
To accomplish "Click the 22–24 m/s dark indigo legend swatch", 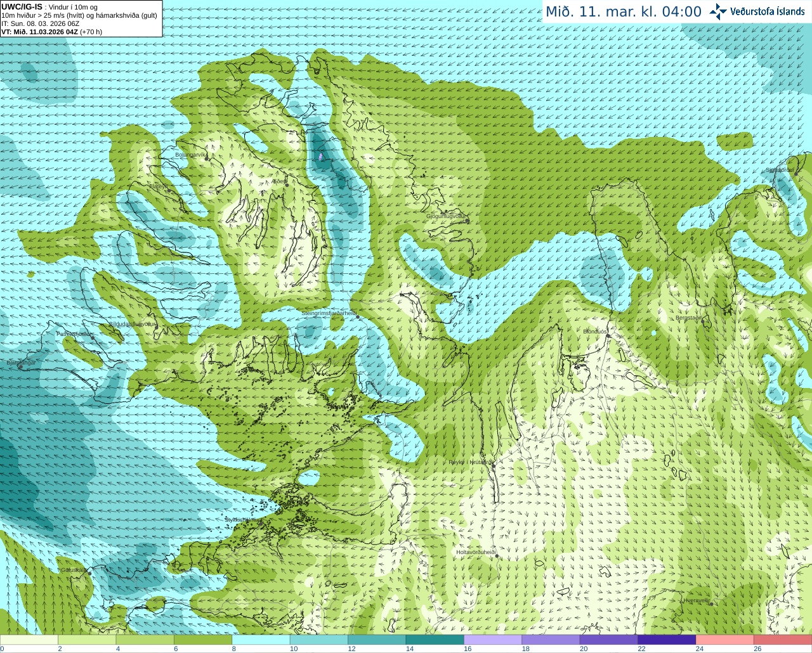I will click(667, 640).
